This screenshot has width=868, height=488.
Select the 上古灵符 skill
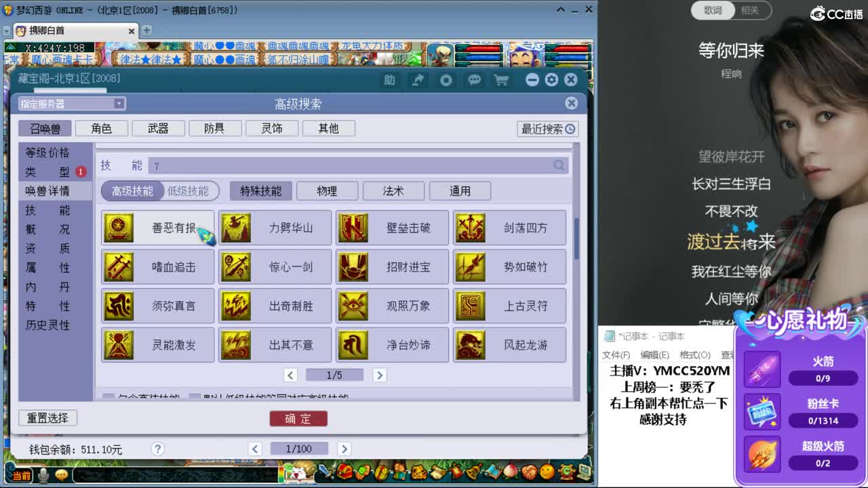click(509, 306)
